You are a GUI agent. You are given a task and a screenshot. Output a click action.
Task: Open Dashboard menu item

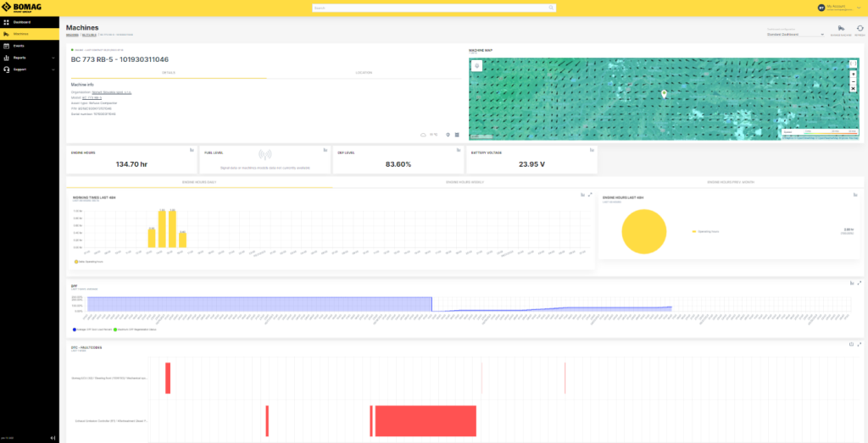click(30, 22)
